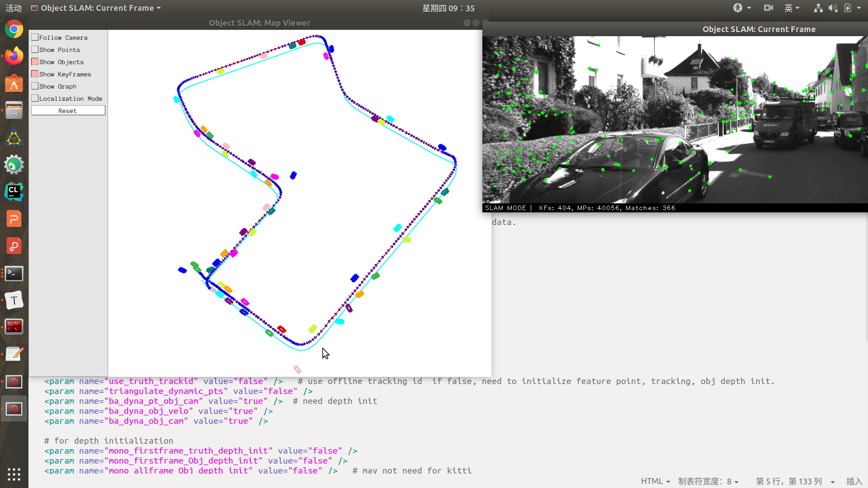The image size is (868, 488).
Task: Enable the Follow Camera checkbox
Action: 35,38
